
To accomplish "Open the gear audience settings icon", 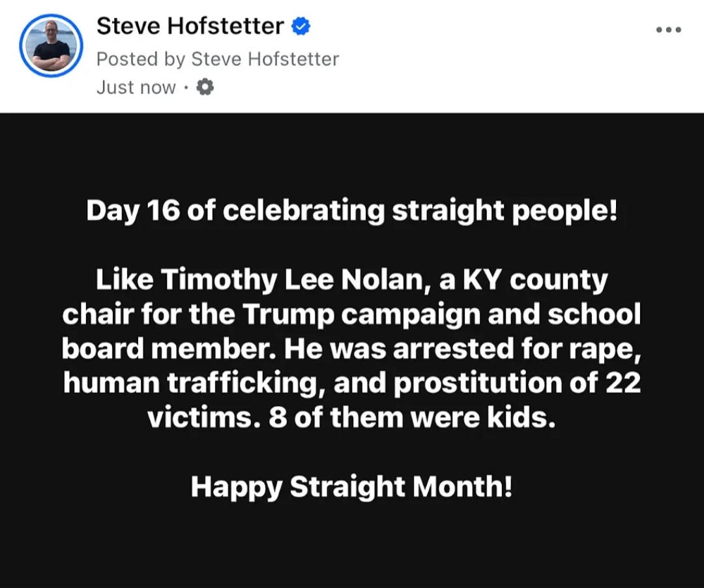I will click(205, 87).
